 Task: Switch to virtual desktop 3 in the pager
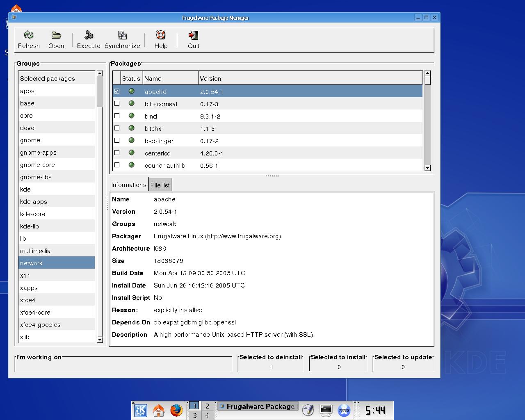194,415
